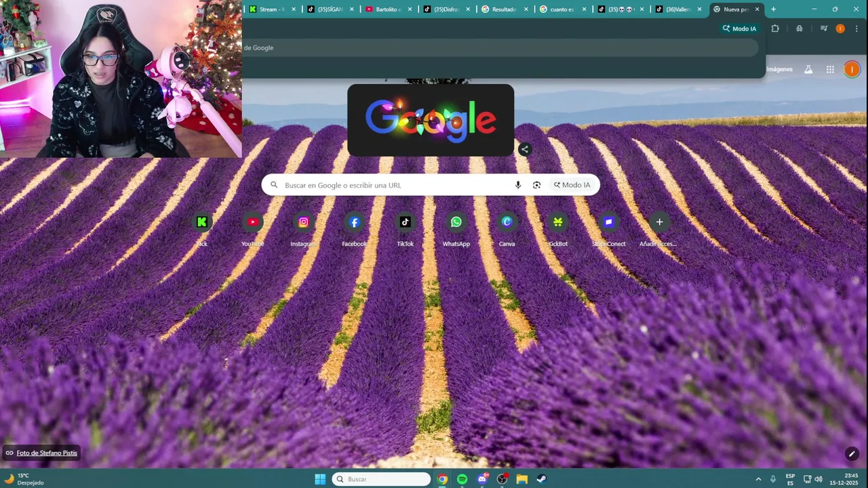Open the volume control in the tray
The height and width of the screenshot is (488, 868).
(x=818, y=479)
